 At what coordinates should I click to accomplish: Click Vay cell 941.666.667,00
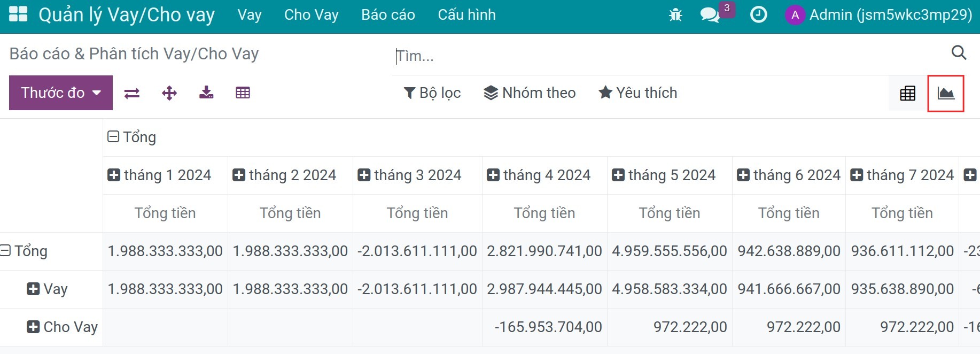(x=789, y=289)
